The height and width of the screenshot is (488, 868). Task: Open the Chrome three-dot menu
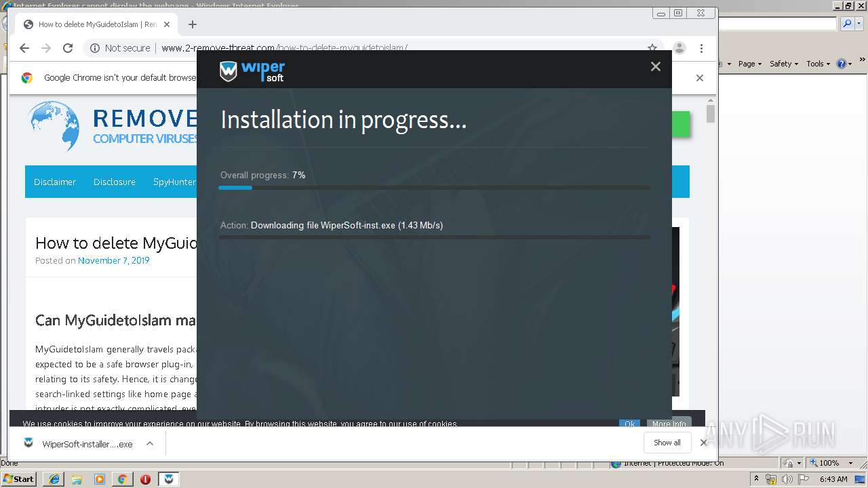click(x=701, y=48)
